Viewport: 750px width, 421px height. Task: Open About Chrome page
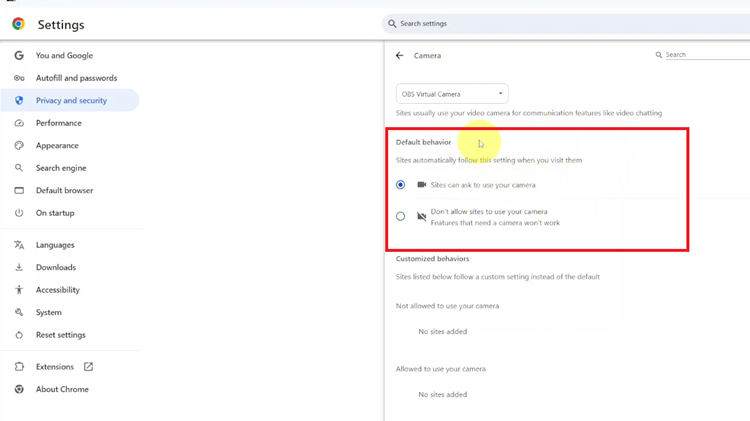[62, 389]
